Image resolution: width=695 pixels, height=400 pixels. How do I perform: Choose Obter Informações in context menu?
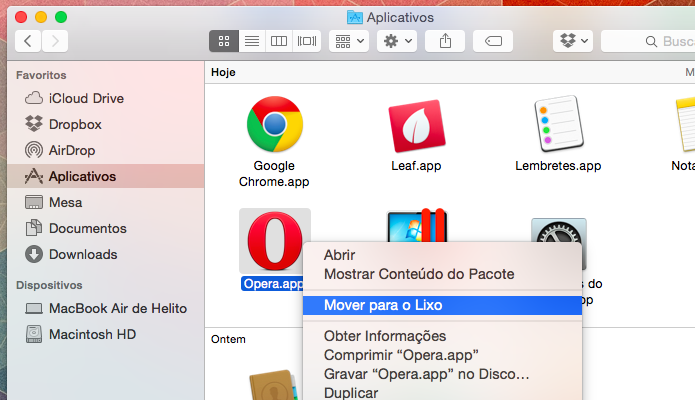(x=442, y=336)
